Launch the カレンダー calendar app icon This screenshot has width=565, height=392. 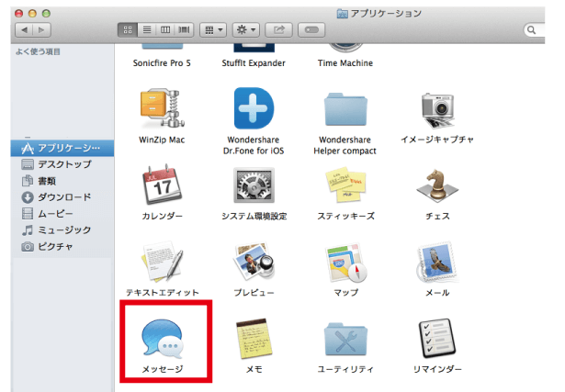[163, 185]
